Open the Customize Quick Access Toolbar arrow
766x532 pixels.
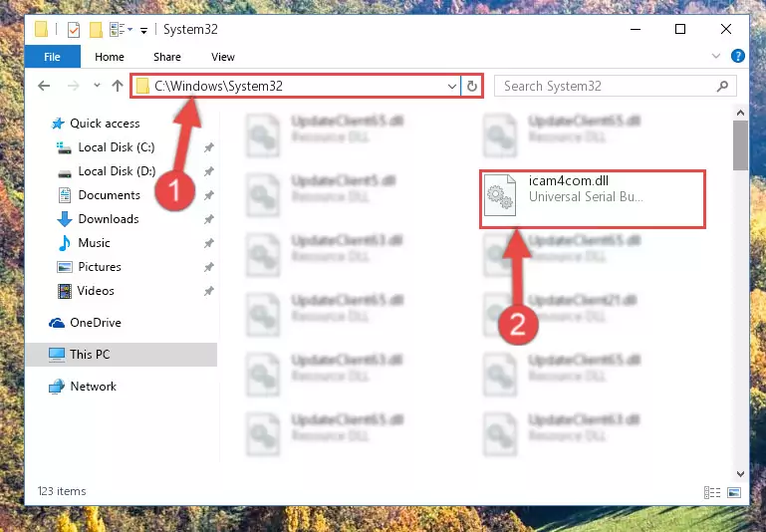point(143,30)
